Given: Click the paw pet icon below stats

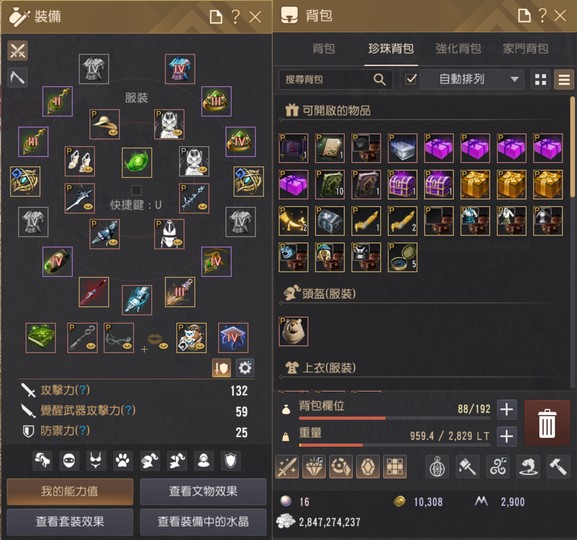Looking at the screenshot, I should click(123, 460).
